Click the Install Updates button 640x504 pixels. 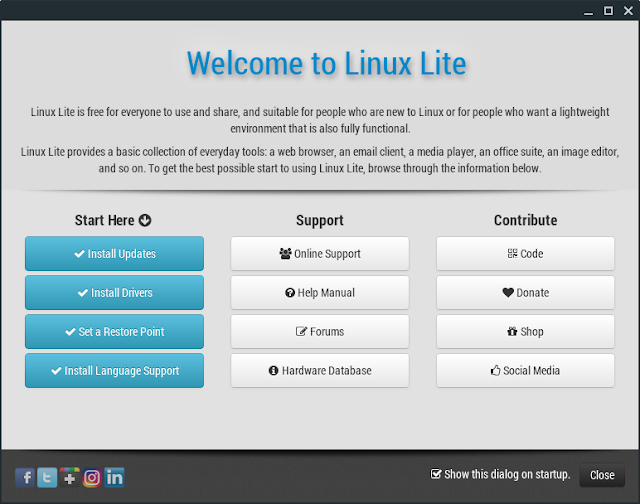114,253
